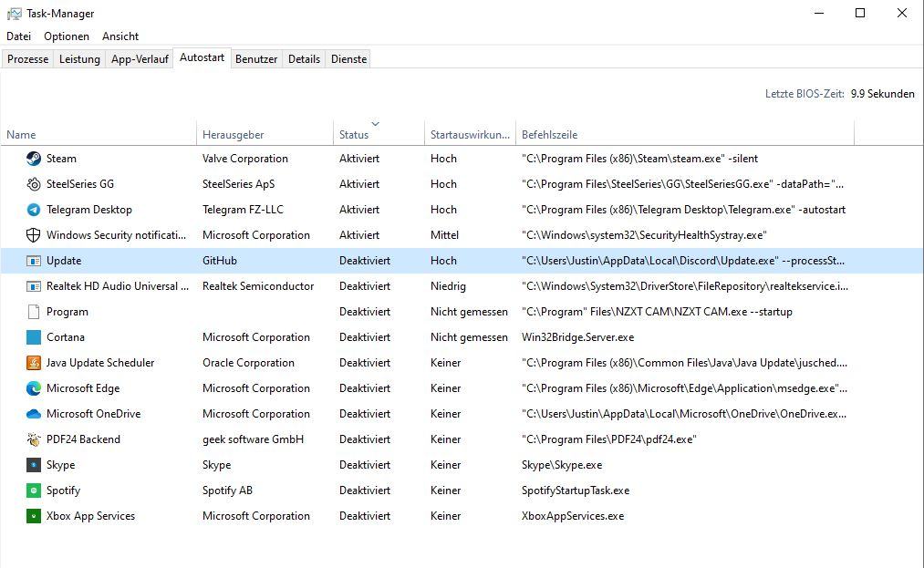Click the Microsoft Edge icon
The height and width of the screenshot is (568, 924).
34,388
